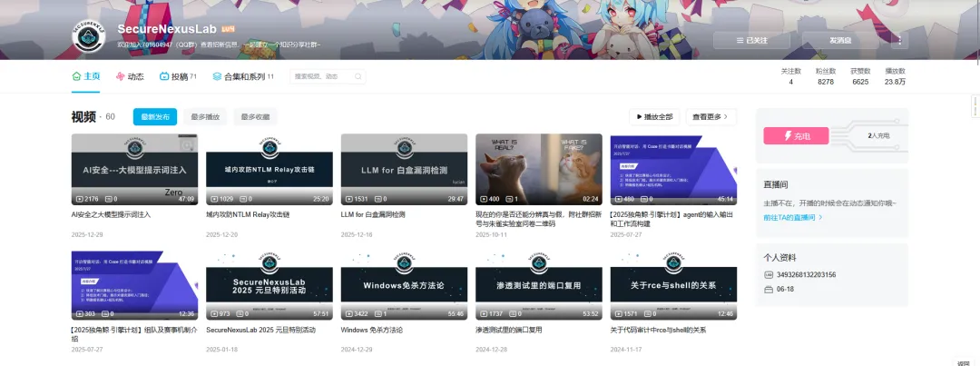980x366 pixels.
Task: Open the cat WHAT IS REAL thumbnail
Action: (539, 169)
